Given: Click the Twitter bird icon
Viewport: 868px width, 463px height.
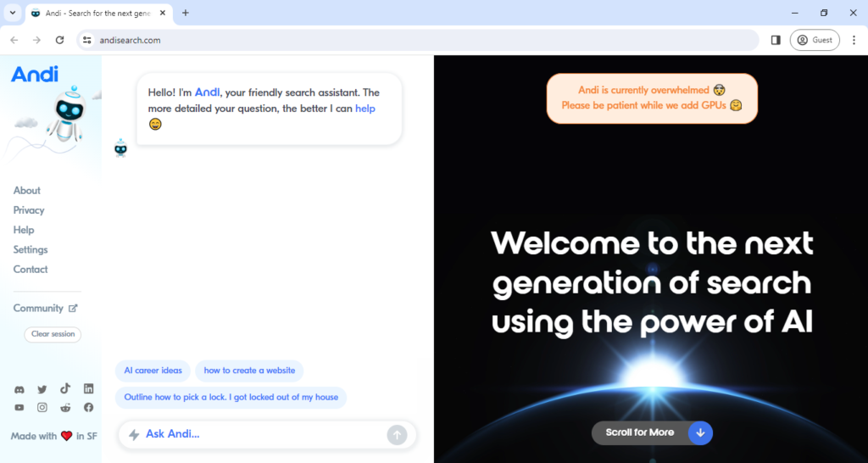Looking at the screenshot, I should (x=42, y=389).
